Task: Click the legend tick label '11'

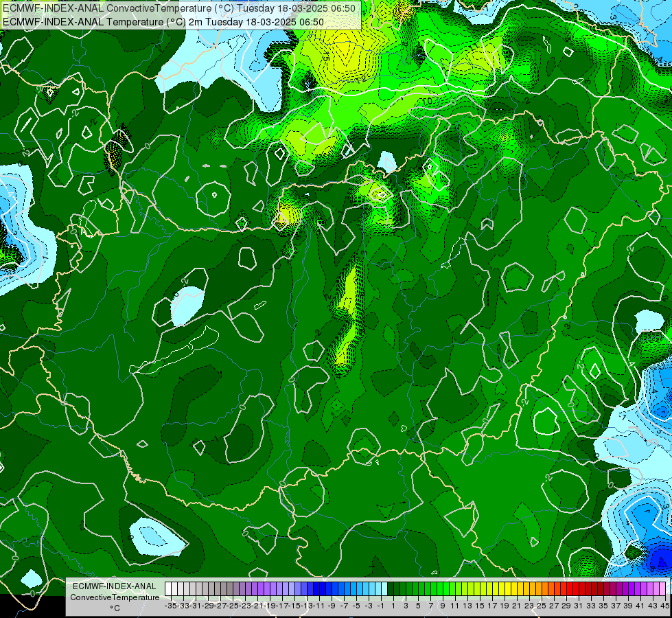Action: point(454,606)
